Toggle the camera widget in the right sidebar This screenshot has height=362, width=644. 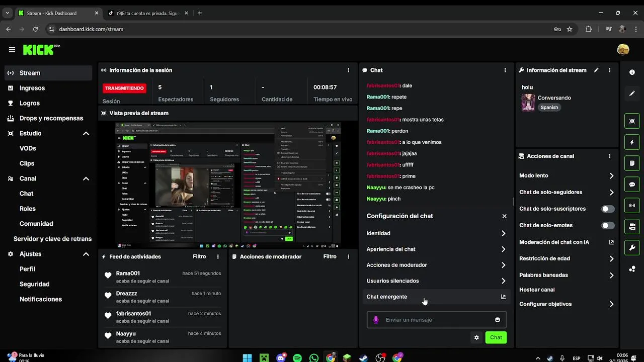click(632, 227)
